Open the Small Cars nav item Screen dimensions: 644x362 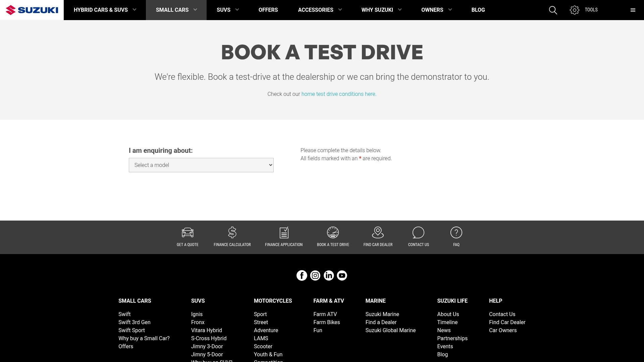click(172, 10)
